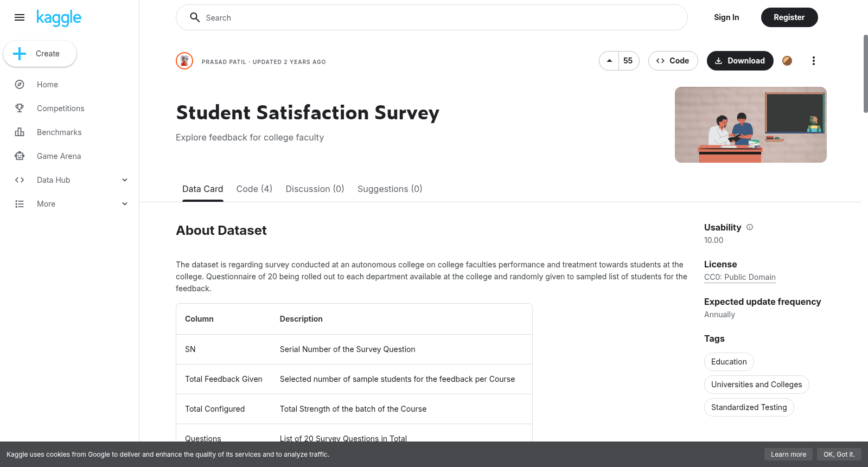Click the Create button
Screen dimensions: 868x467
pyautogui.click(x=40, y=54)
